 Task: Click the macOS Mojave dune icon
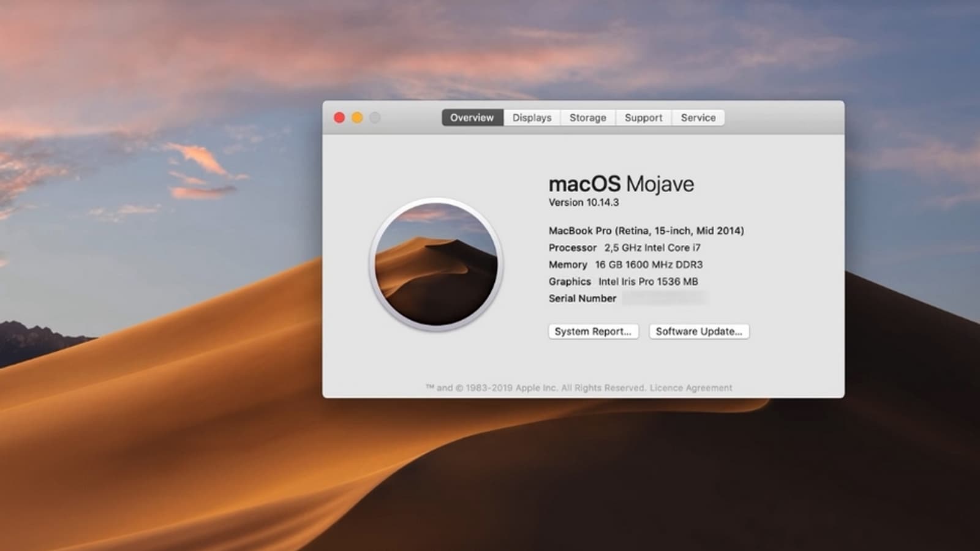[436, 264]
